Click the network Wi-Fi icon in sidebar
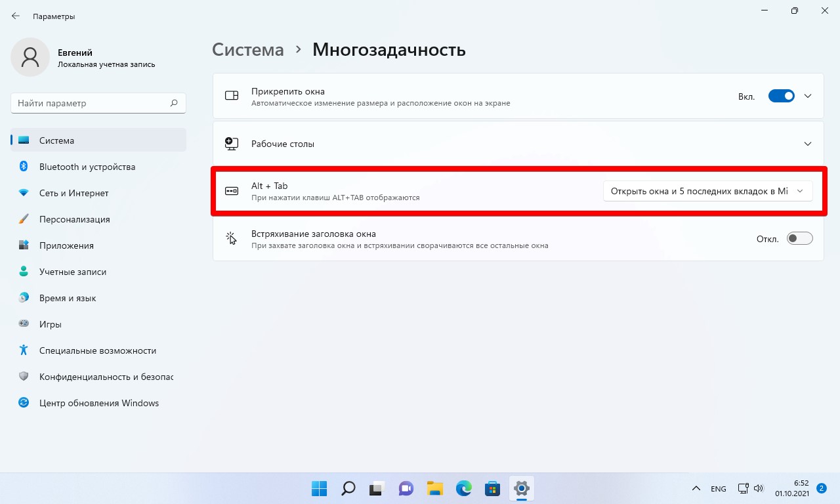The image size is (840, 504). pyautogui.click(x=24, y=193)
